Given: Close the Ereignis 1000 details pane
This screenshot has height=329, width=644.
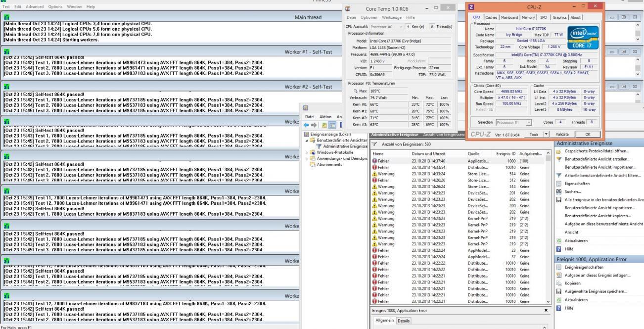Looking at the screenshot, I should pyautogui.click(x=546, y=310).
